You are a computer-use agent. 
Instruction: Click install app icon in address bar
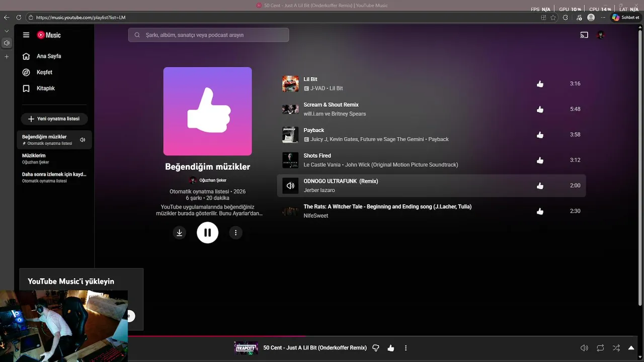(x=543, y=18)
